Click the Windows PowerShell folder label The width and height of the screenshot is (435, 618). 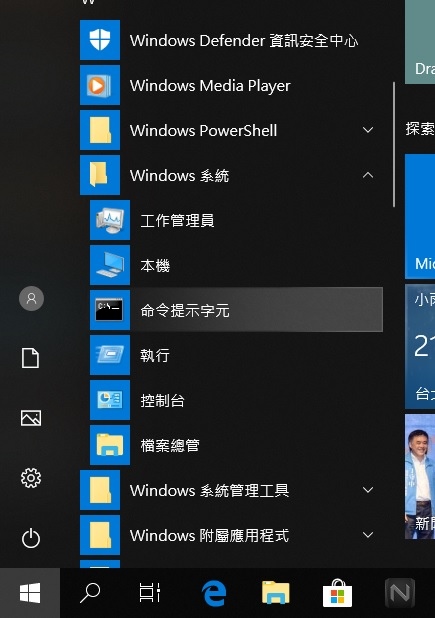[203, 130]
